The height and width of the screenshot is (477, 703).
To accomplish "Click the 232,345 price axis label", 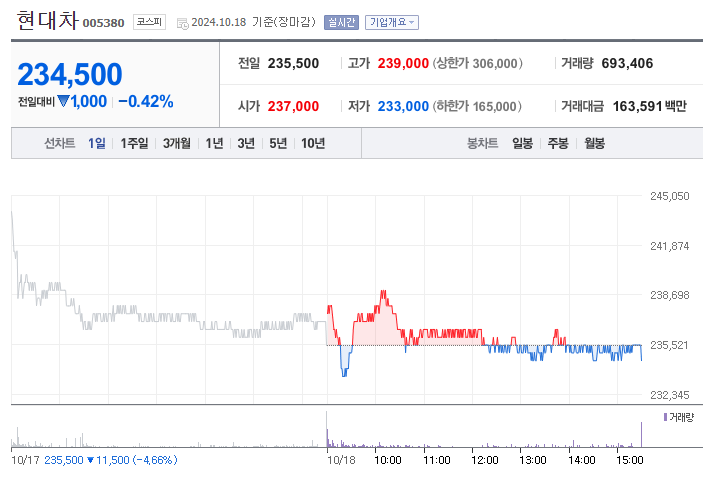I will 669,395.
